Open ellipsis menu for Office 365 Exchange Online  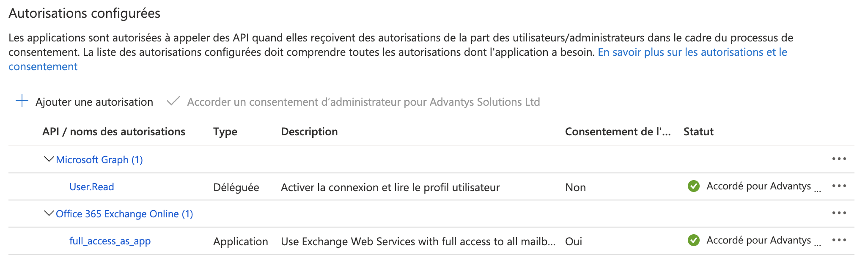(839, 213)
